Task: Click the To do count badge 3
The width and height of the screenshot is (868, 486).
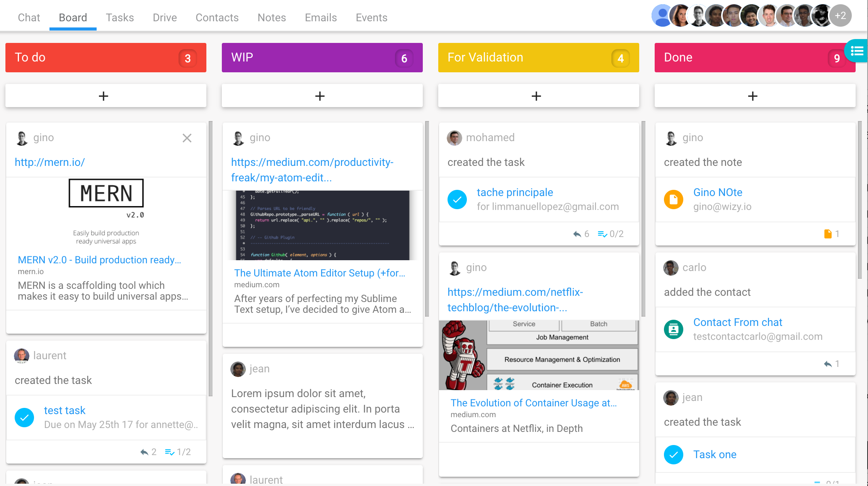Action: click(x=188, y=58)
